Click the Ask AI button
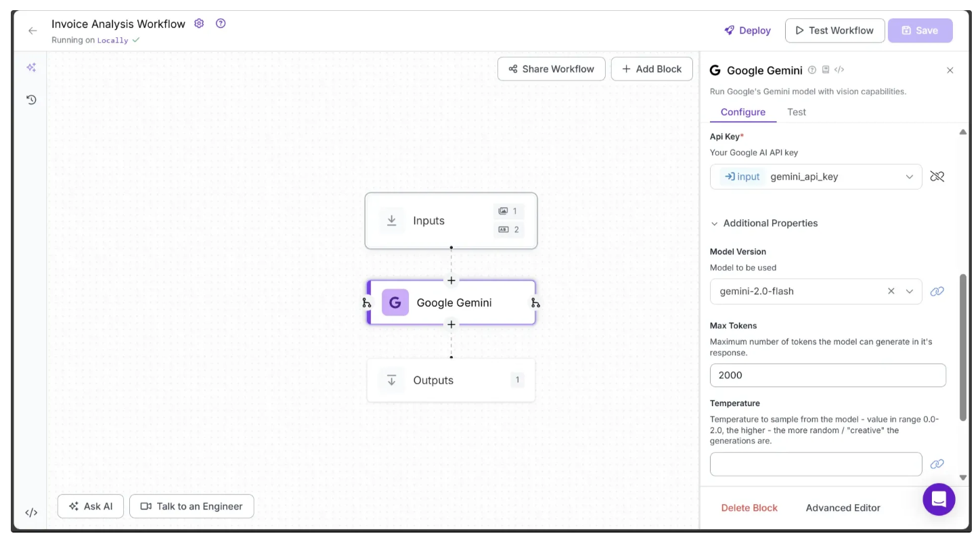The height and width of the screenshot is (540, 980). (91, 506)
